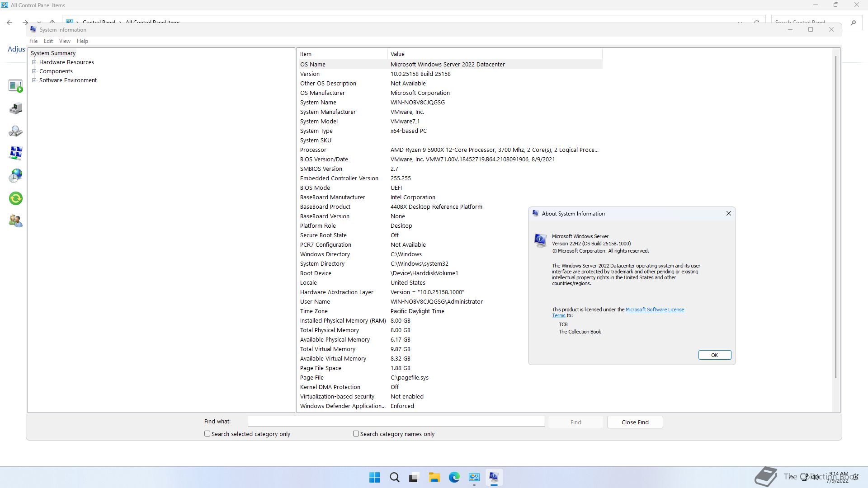Open the green Sync Center icon
The height and width of the screenshot is (488, 868).
(x=15, y=198)
